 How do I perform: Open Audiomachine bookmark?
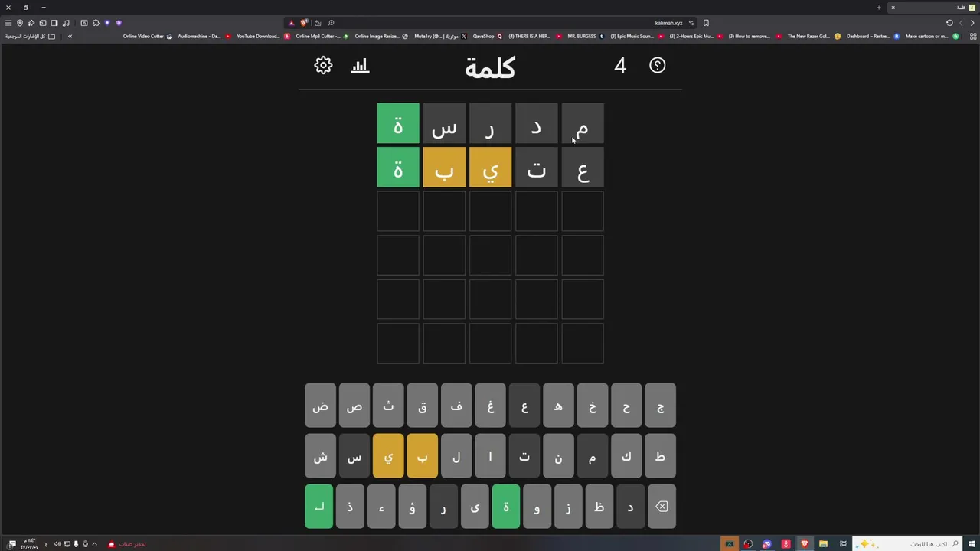[x=203, y=36]
